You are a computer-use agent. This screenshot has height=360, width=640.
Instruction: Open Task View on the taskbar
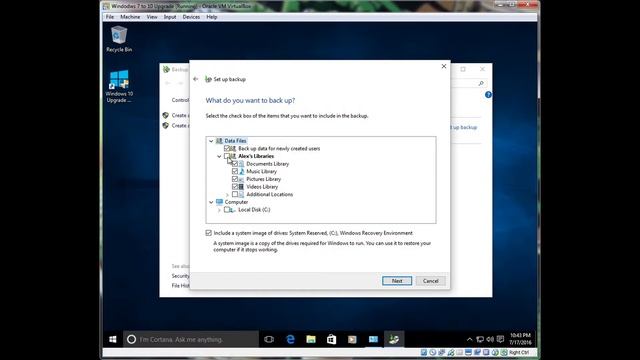[269, 339]
